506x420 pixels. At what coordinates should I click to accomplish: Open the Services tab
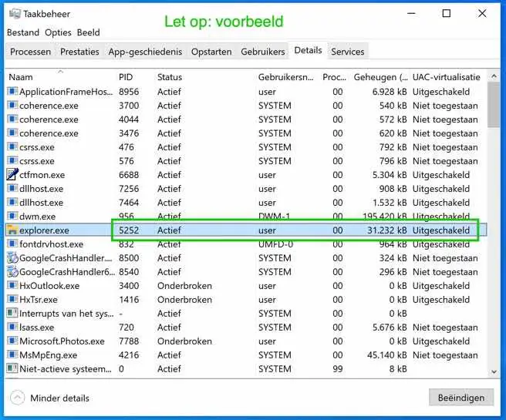[348, 52]
